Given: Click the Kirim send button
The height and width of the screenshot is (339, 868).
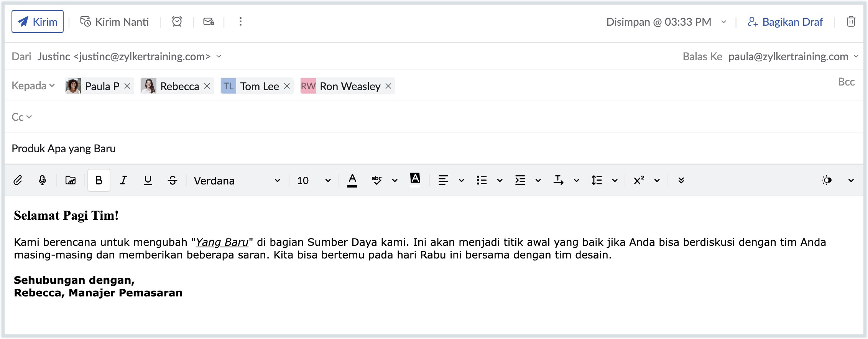Looking at the screenshot, I should 38,21.
